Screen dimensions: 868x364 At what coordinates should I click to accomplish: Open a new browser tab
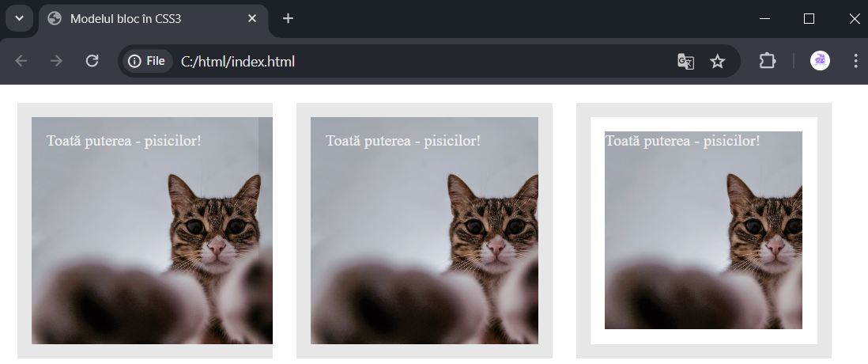[x=288, y=19]
